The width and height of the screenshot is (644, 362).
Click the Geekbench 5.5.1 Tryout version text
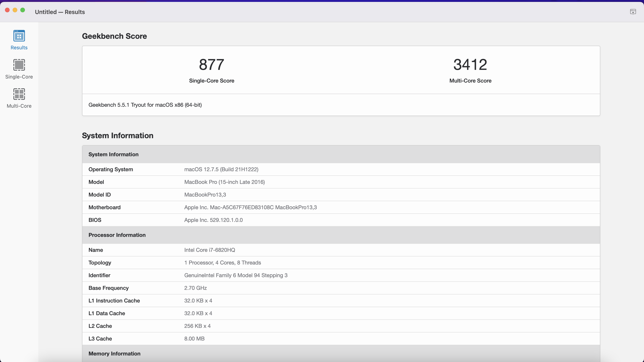145,105
